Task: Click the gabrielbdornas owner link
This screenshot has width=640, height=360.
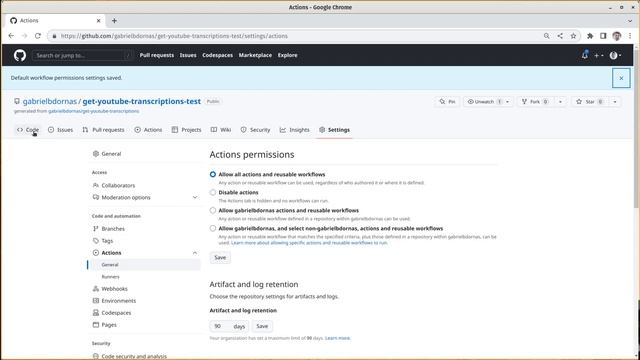Action: pyautogui.click(x=50, y=101)
